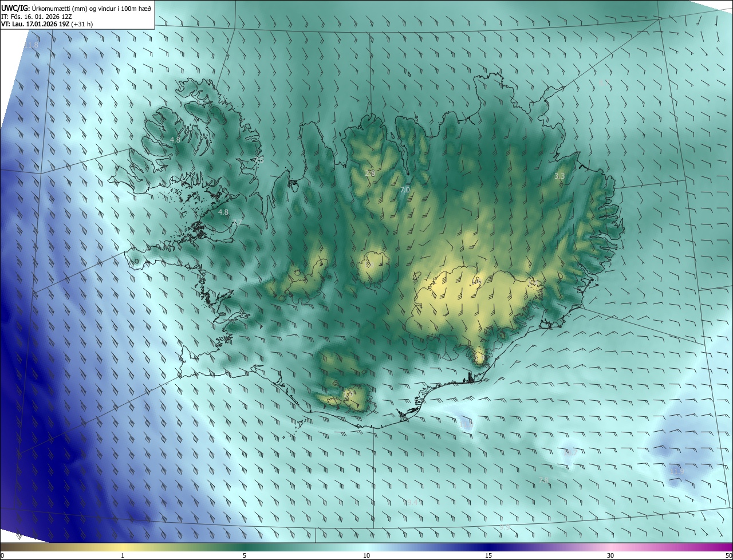Click the 9.9 value label near the bottom edge
This screenshot has width=733, height=560.
pos(504,526)
